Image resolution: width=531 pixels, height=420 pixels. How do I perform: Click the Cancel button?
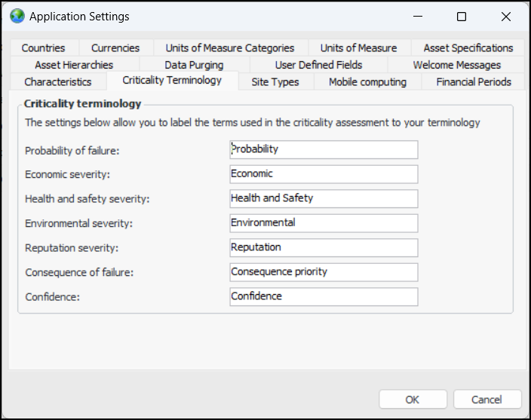pos(486,400)
